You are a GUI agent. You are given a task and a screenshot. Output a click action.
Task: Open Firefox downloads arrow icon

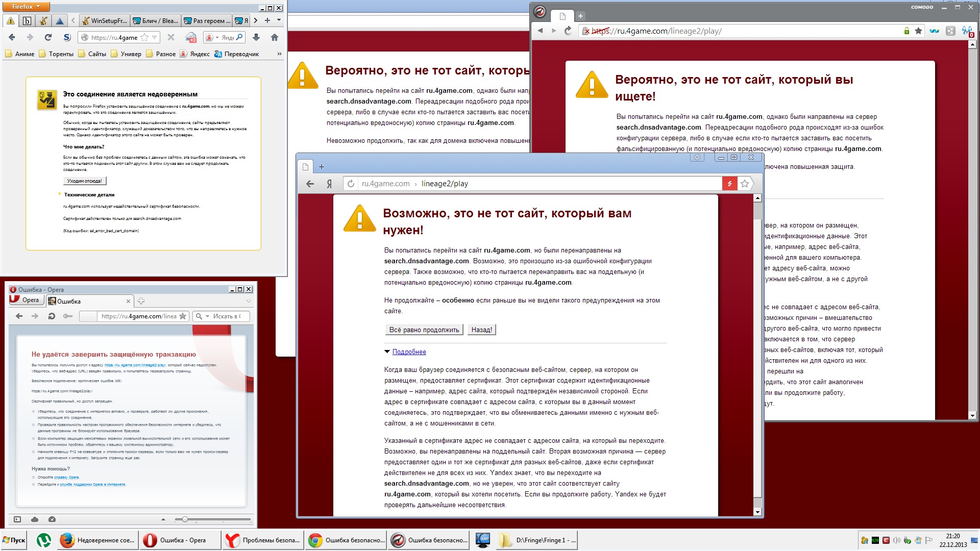tap(256, 37)
